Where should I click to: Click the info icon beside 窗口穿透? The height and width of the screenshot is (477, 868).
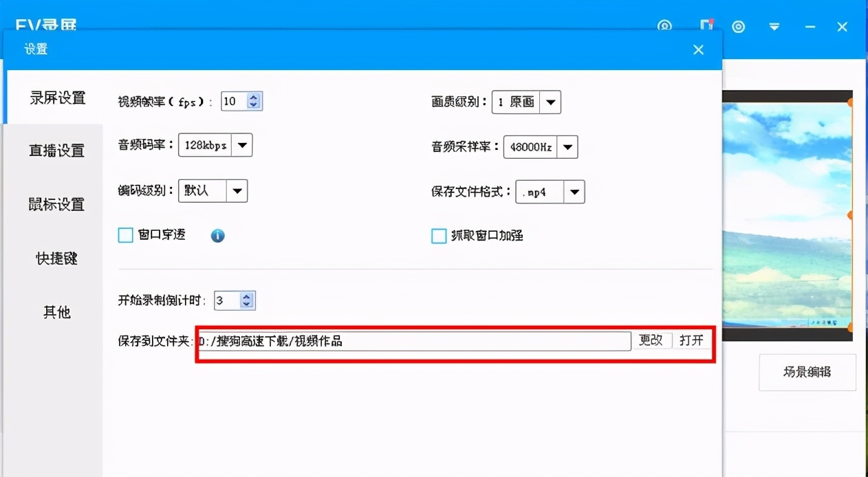coord(218,236)
